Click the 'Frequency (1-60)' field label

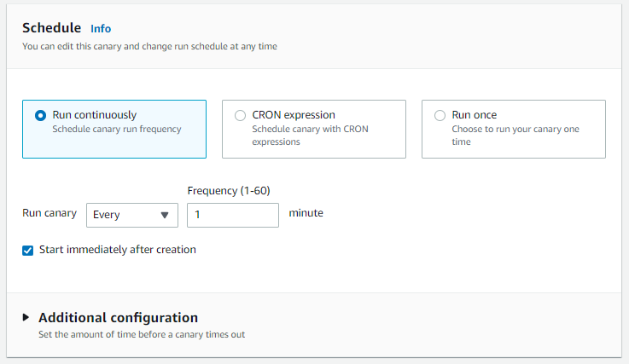click(229, 191)
